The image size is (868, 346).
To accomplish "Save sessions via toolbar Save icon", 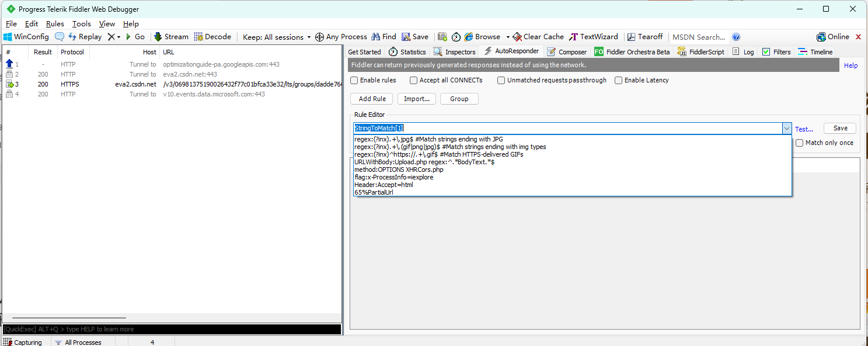I will 415,37.
